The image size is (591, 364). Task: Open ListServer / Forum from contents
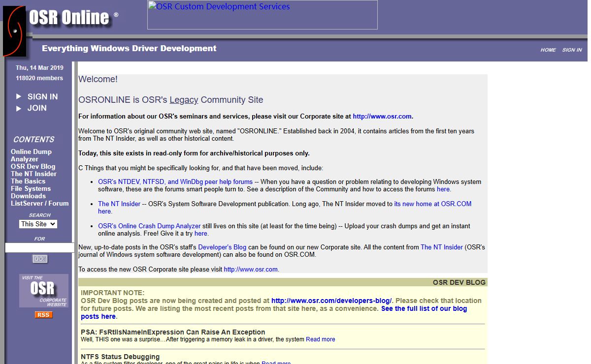click(x=40, y=203)
